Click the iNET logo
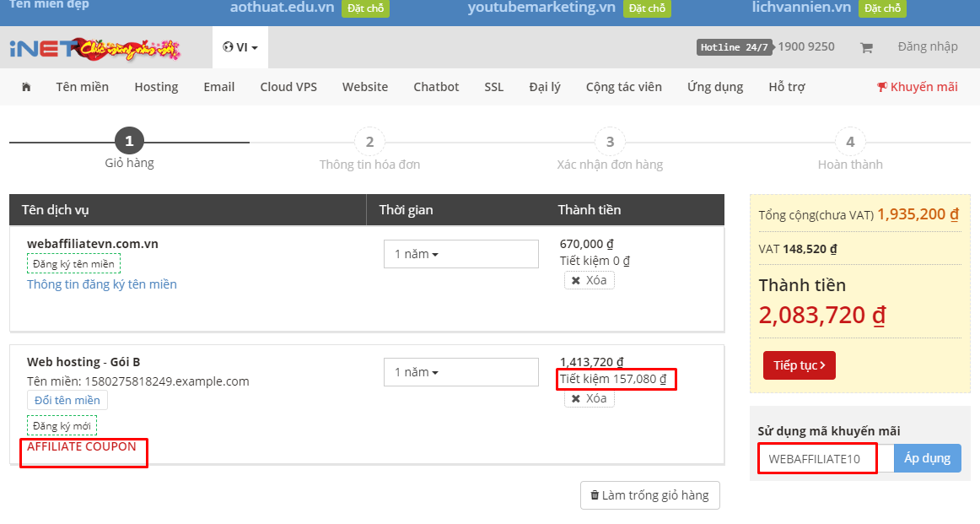 click(x=95, y=49)
